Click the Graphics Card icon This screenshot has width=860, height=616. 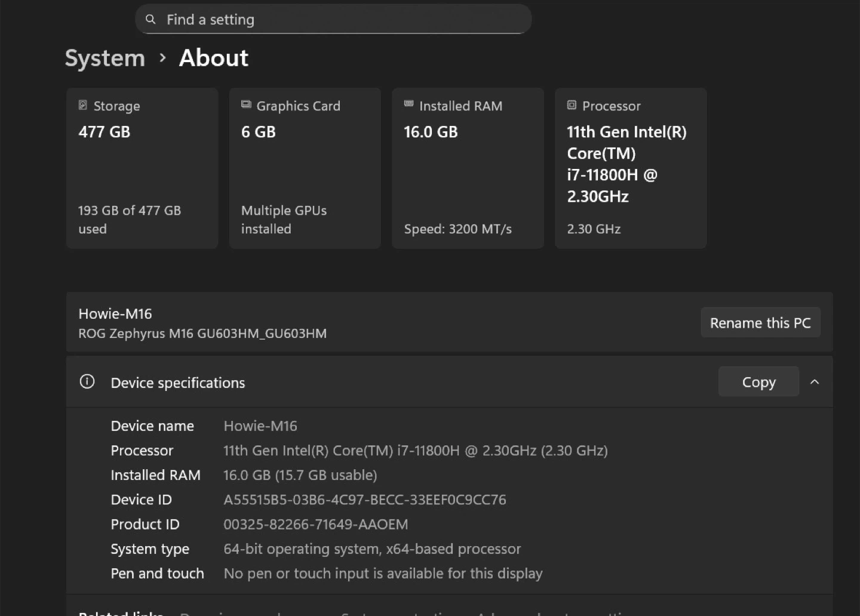246,105
